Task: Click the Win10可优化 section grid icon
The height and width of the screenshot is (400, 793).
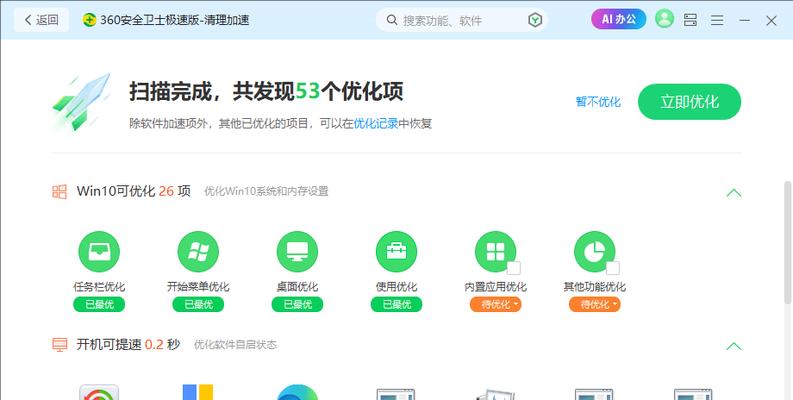Action: pyautogui.click(x=59, y=192)
